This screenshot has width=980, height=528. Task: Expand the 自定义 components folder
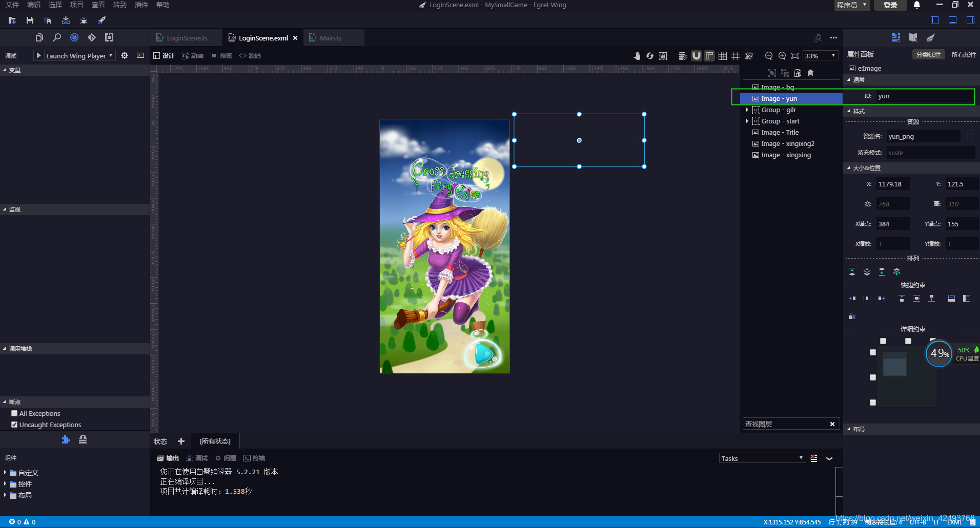5,473
